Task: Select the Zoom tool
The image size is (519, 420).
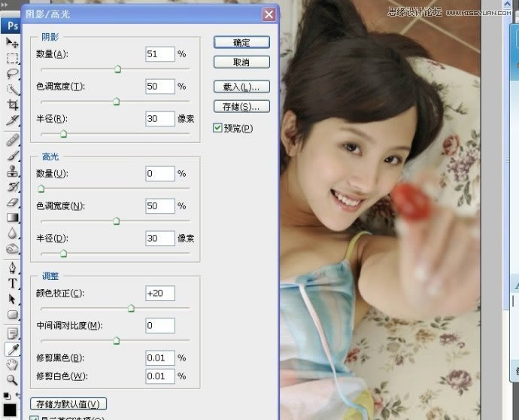Action: pos(12,380)
